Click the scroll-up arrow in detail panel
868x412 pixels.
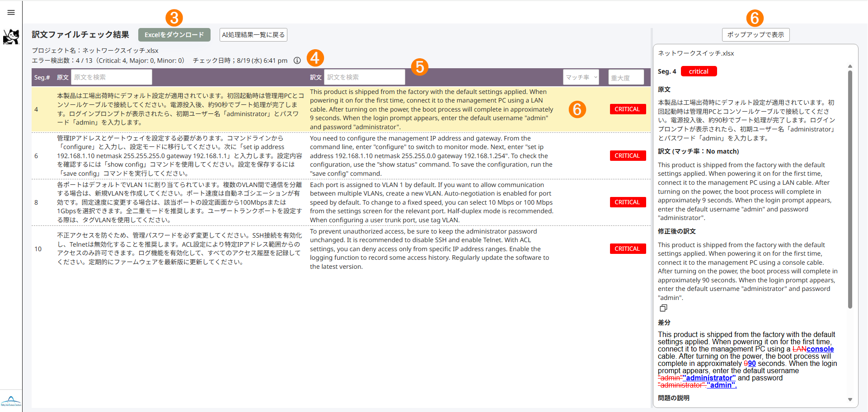[850, 66]
